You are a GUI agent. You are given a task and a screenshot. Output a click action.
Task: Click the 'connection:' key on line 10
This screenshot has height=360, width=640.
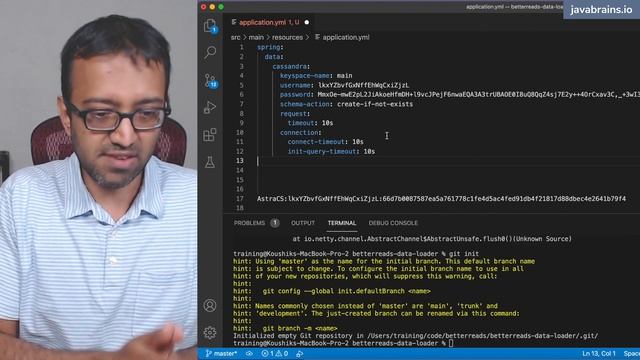(300, 133)
